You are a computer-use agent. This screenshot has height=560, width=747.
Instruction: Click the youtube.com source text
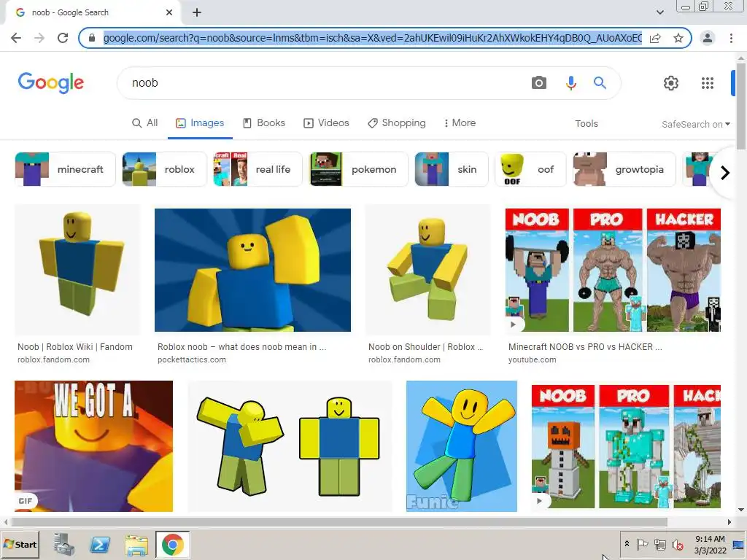pyautogui.click(x=532, y=360)
